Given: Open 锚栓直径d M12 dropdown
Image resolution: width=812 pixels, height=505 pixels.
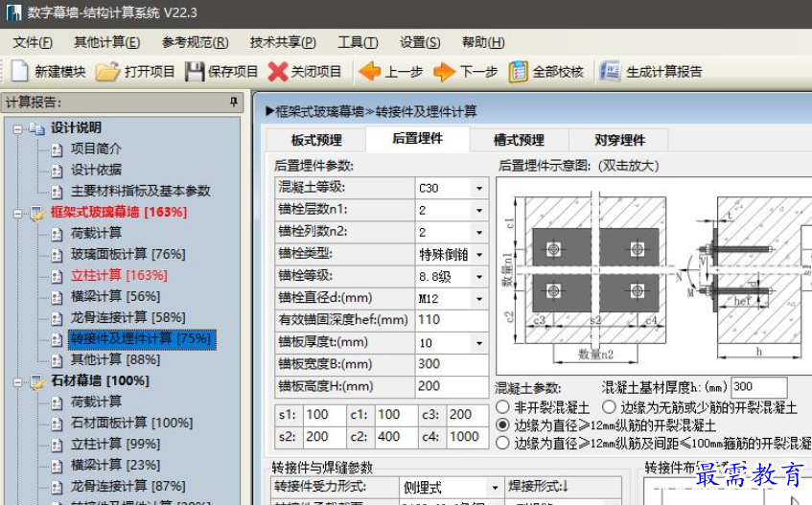Looking at the screenshot, I should pyautogui.click(x=479, y=299).
